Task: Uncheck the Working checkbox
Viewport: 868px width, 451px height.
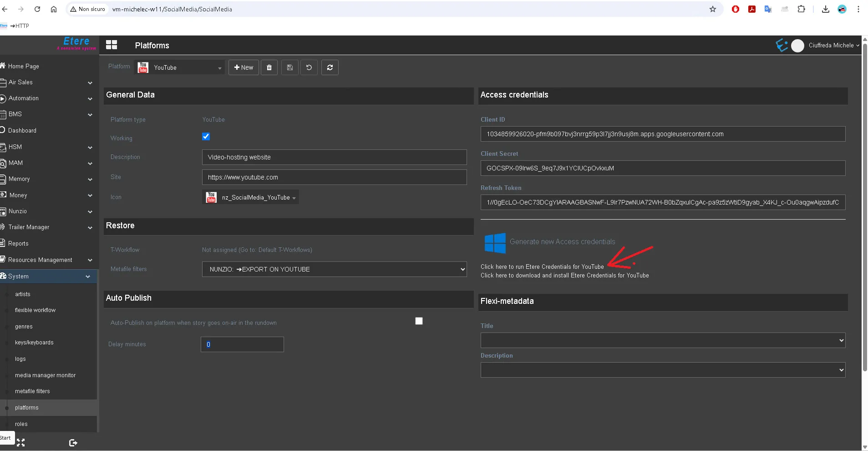Action: click(x=206, y=137)
